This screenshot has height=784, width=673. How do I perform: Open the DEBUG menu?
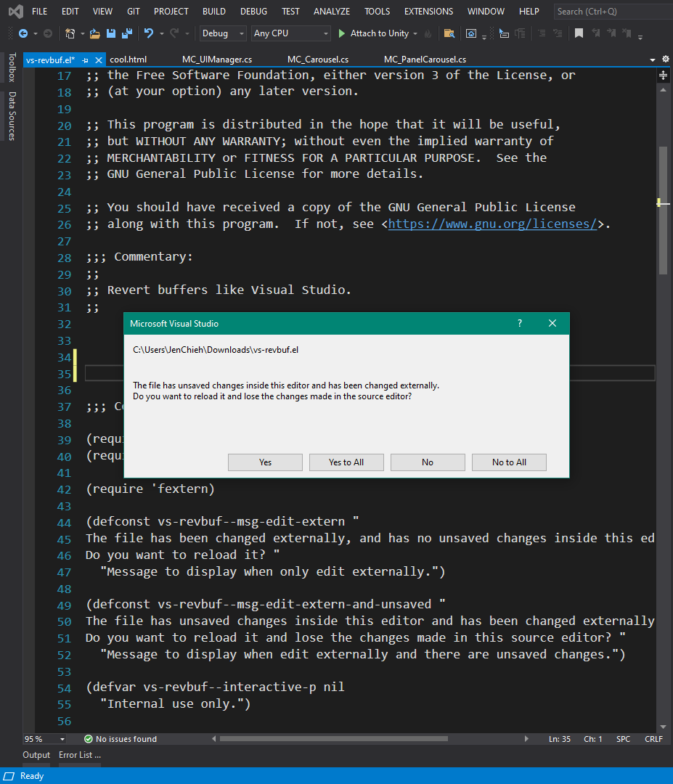(x=253, y=11)
